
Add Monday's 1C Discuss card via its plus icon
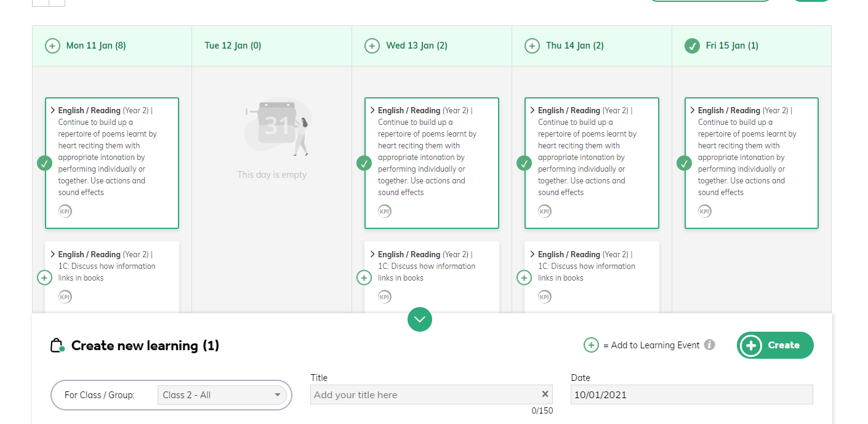coord(44,278)
